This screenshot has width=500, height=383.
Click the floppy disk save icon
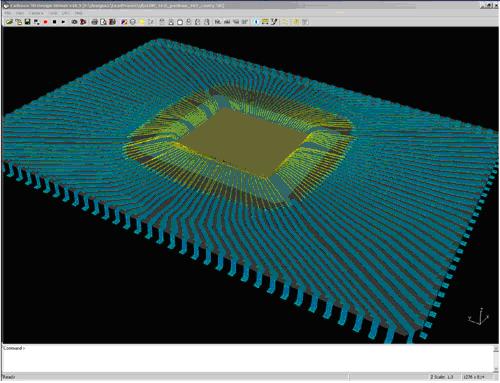pyautogui.click(x=27, y=22)
